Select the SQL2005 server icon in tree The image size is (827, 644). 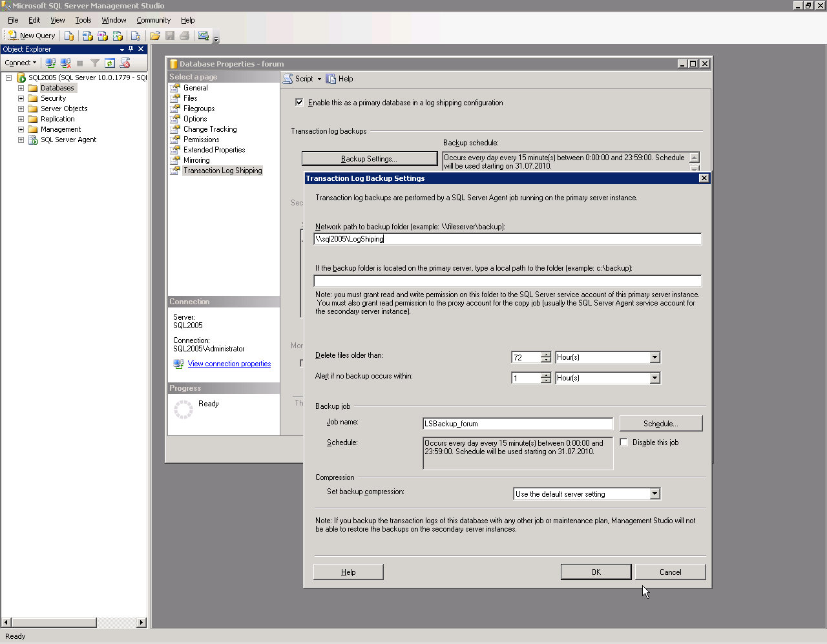(21, 78)
